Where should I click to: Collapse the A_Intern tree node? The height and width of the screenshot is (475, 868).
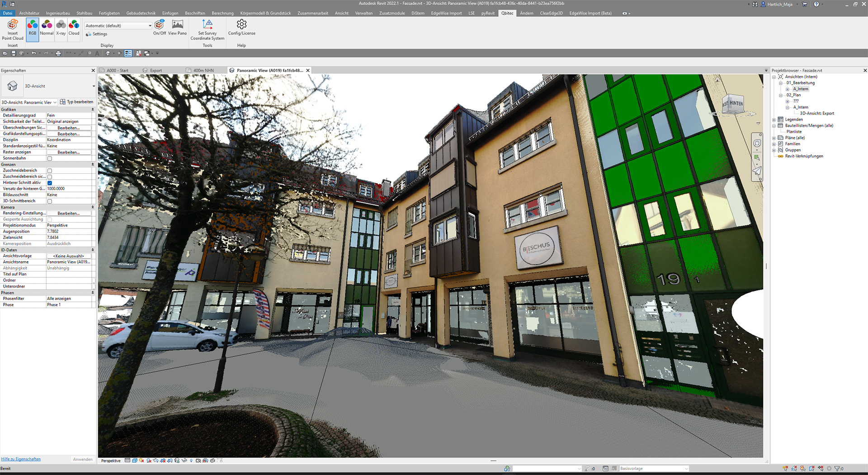(x=788, y=108)
